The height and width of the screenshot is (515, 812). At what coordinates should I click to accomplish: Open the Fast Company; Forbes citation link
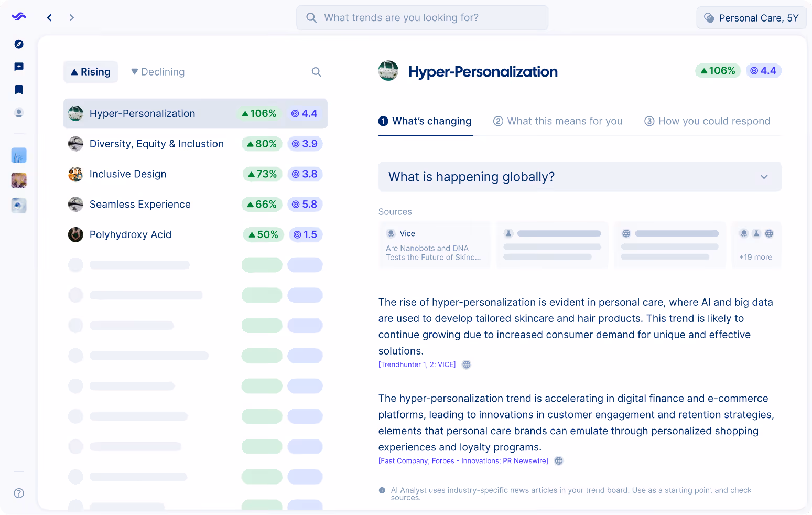tap(463, 461)
